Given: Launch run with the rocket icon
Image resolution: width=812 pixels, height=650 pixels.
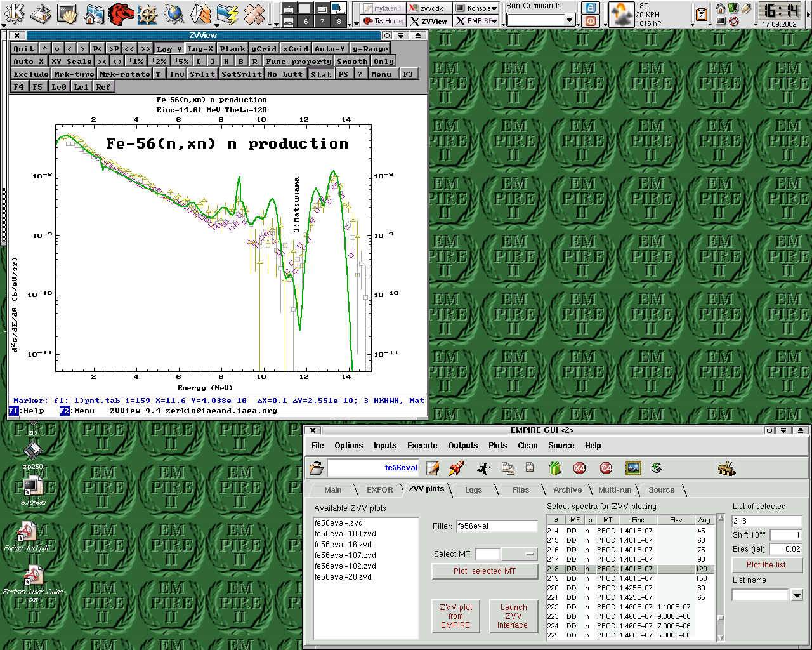Looking at the screenshot, I should click(x=456, y=468).
